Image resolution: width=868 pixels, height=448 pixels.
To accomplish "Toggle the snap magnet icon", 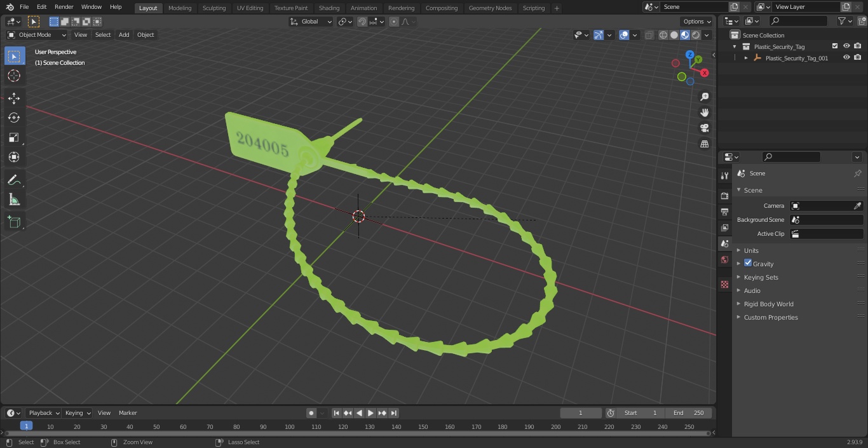I will 362,22.
